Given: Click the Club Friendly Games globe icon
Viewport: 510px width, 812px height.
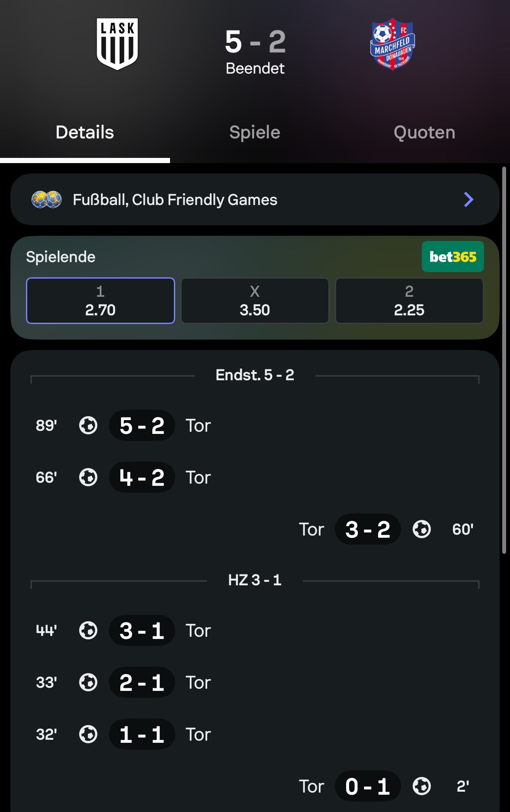Looking at the screenshot, I should point(47,199).
